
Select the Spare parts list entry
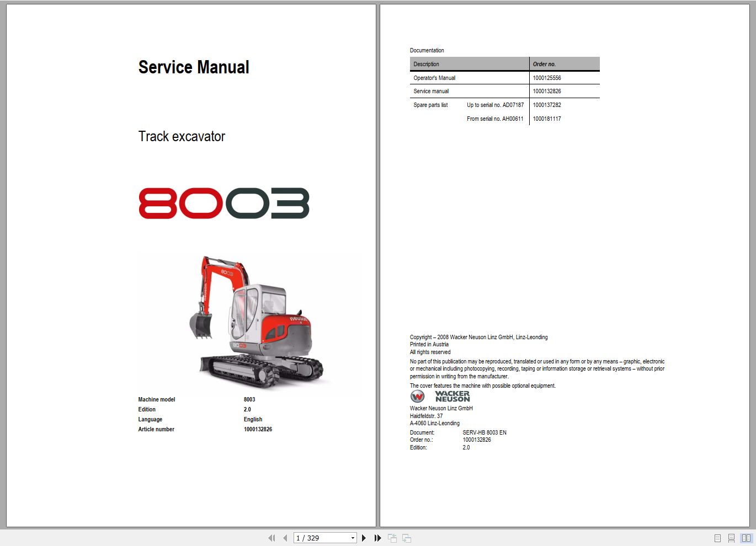click(430, 105)
